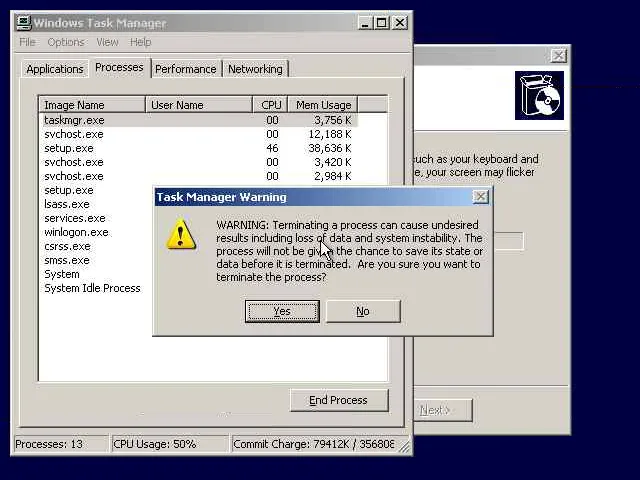
Task: Open the Help menu
Action: click(140, 42)
